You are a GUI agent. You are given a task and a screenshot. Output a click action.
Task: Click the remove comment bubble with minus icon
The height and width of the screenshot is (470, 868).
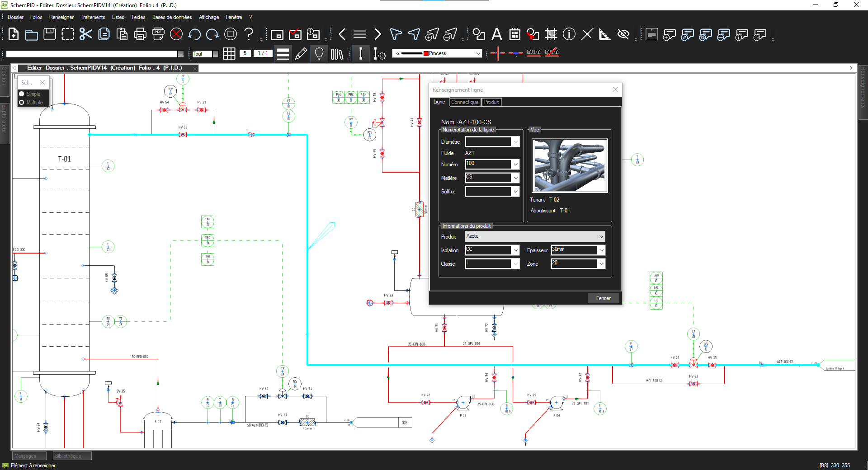tap(724, 34)
